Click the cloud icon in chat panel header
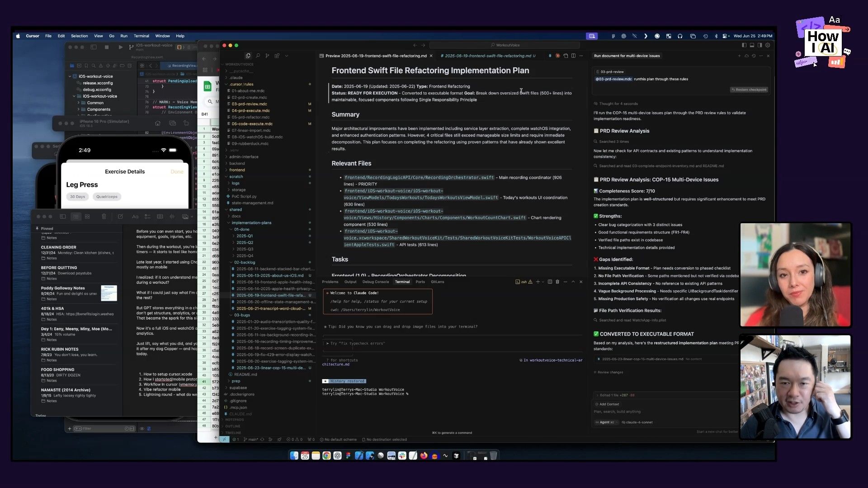 746,56
